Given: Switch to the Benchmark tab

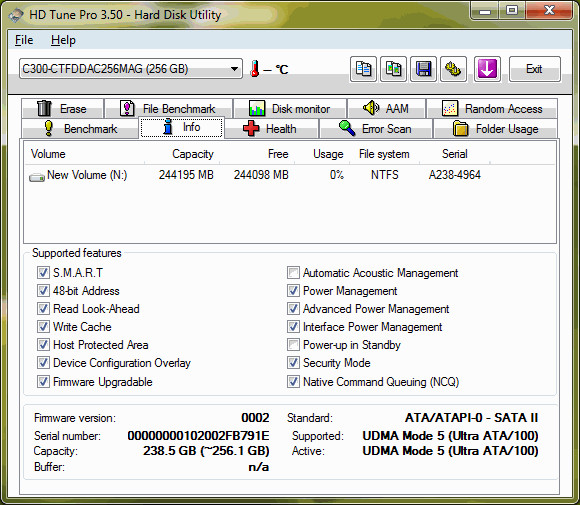Looking at the screenshot, I should [x=80, y=129].
